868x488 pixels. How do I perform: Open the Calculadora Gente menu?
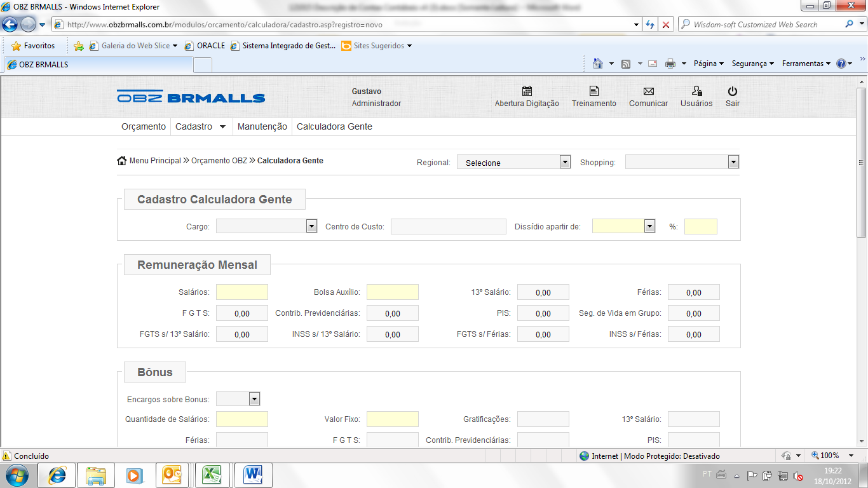click(334, 126)
